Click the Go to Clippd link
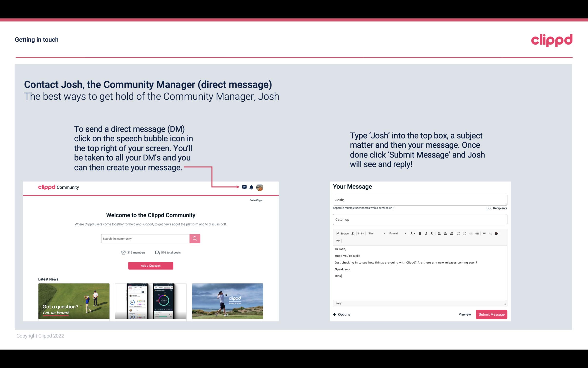 pos(255,200)
